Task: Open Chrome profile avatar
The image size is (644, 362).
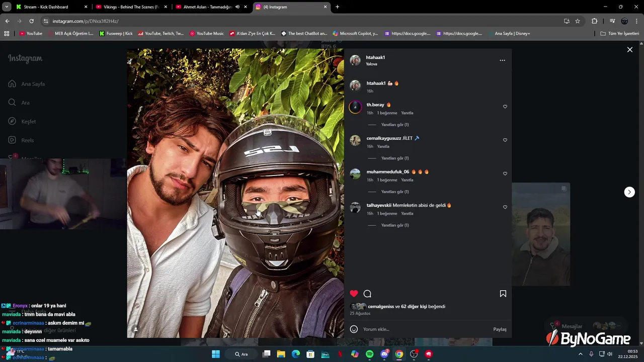Action: click(x=624, y=21)
